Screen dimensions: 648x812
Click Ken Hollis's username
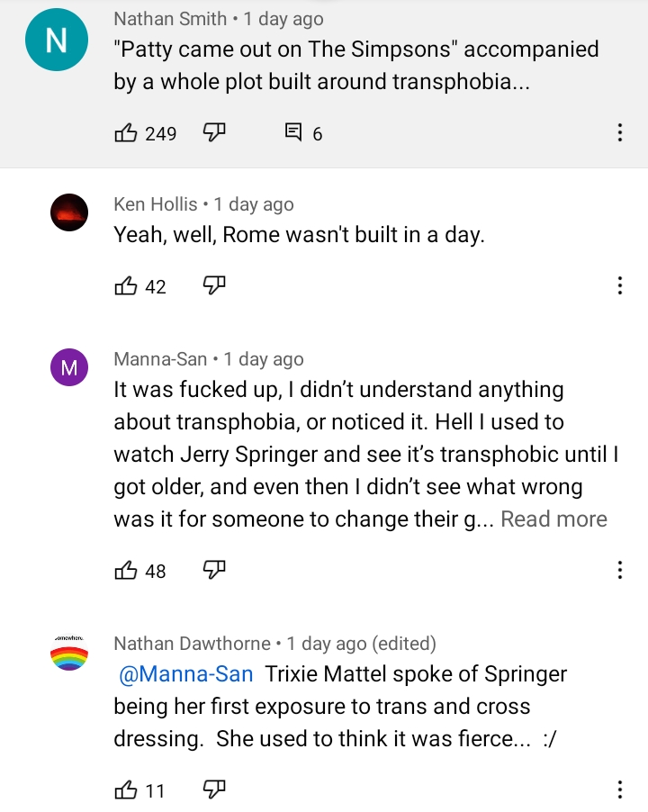click(156, 204)
